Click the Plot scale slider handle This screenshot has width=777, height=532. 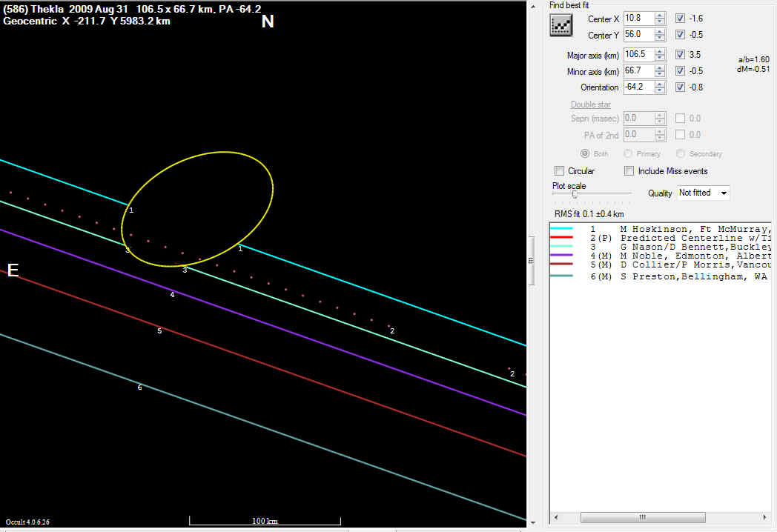click(575, 193)
